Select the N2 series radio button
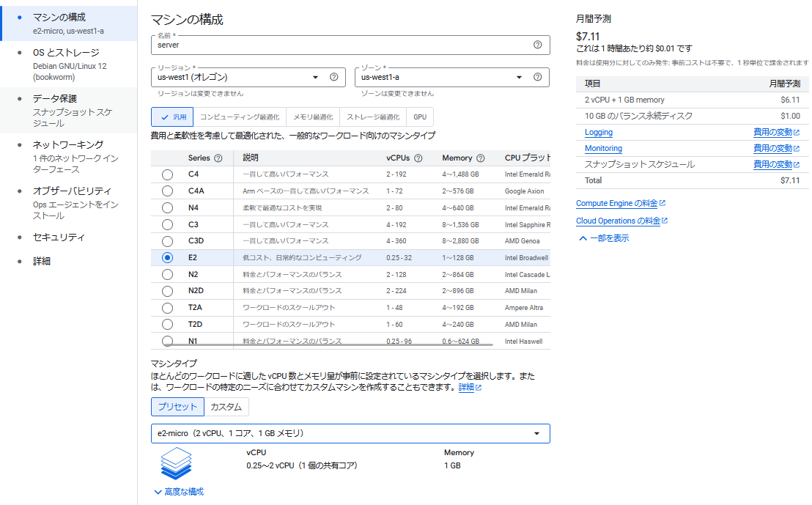 (x=167, y=275)
